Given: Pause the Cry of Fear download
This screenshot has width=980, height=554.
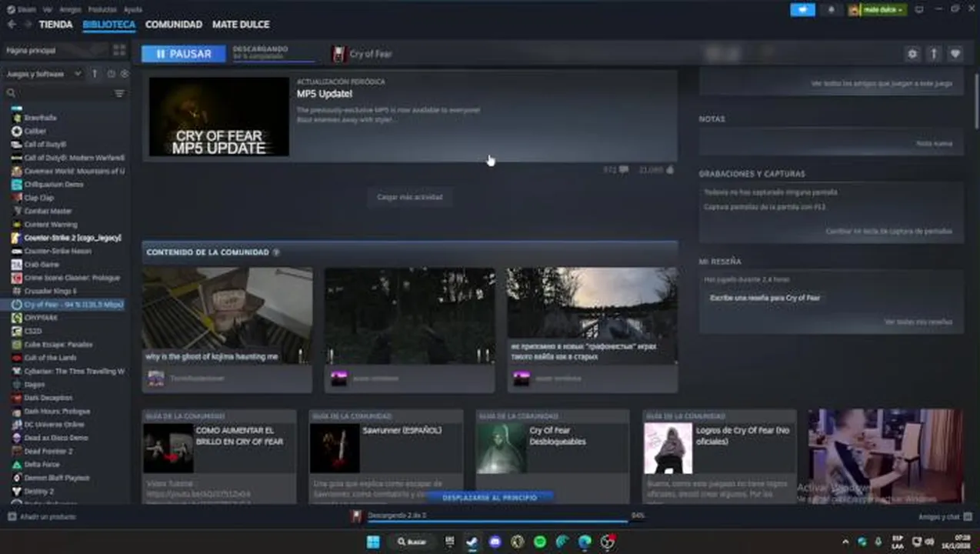Looking at the screenshot, I should (183, 54).
